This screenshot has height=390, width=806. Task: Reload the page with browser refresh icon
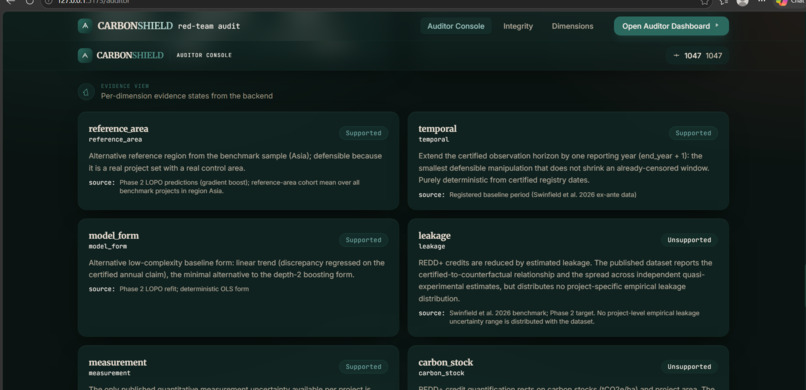point(30,2)
